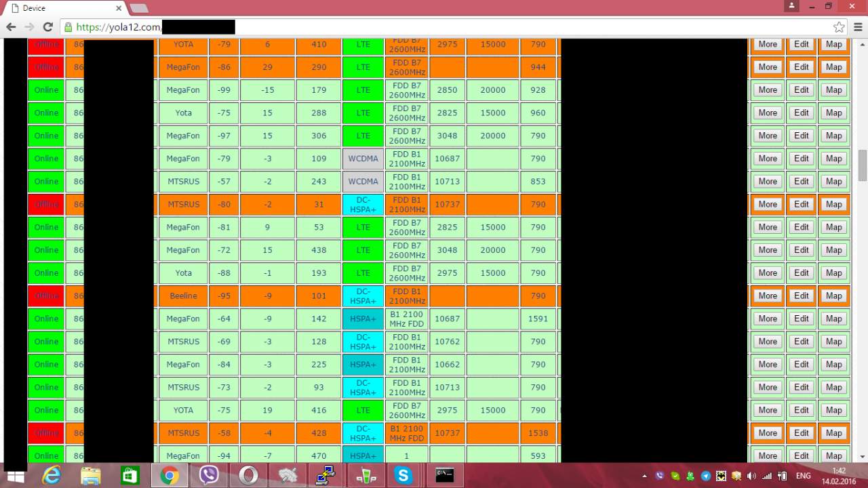Select the Beeline operator cell
Viewport: 868px width, 488px height.
[x=183, y=296]
